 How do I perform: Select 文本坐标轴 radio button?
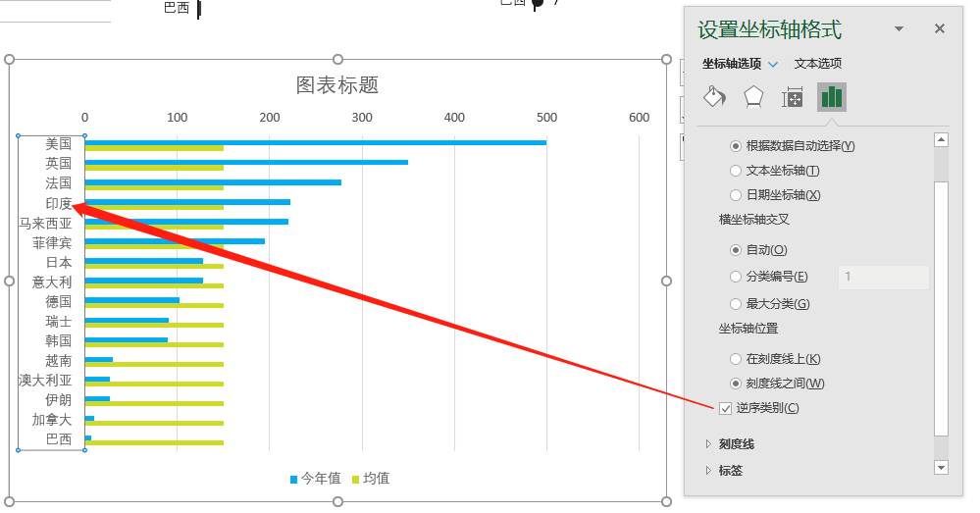pos(736,171)
